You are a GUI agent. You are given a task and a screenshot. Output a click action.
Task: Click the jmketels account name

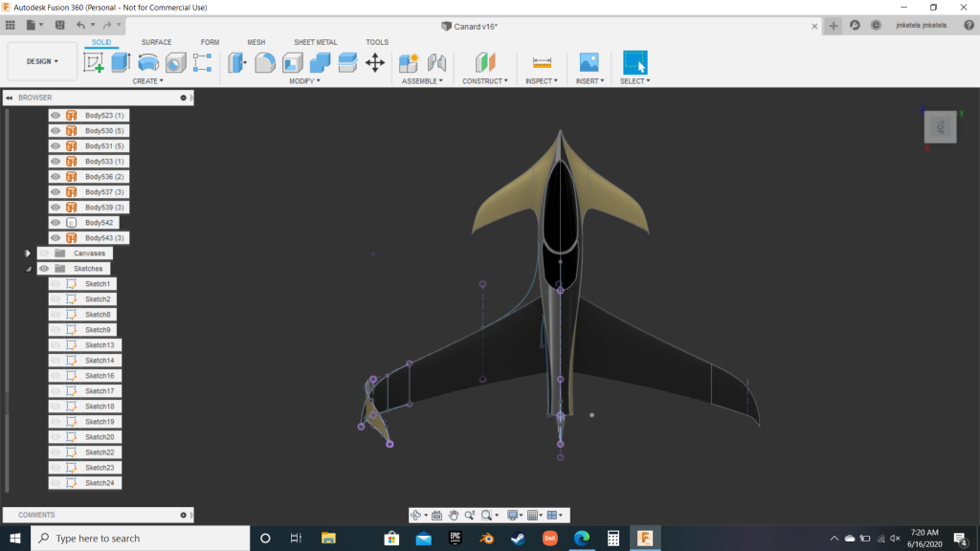921,26
